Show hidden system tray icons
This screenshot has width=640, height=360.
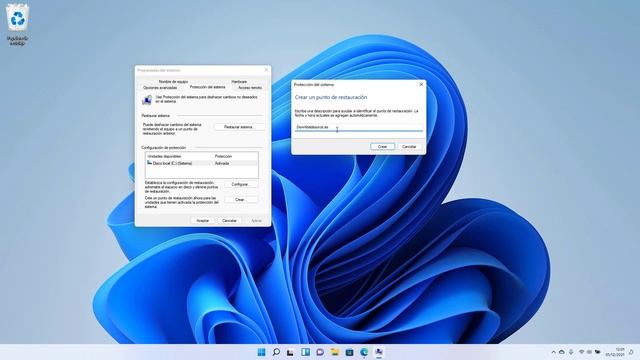tap(553, 352)
